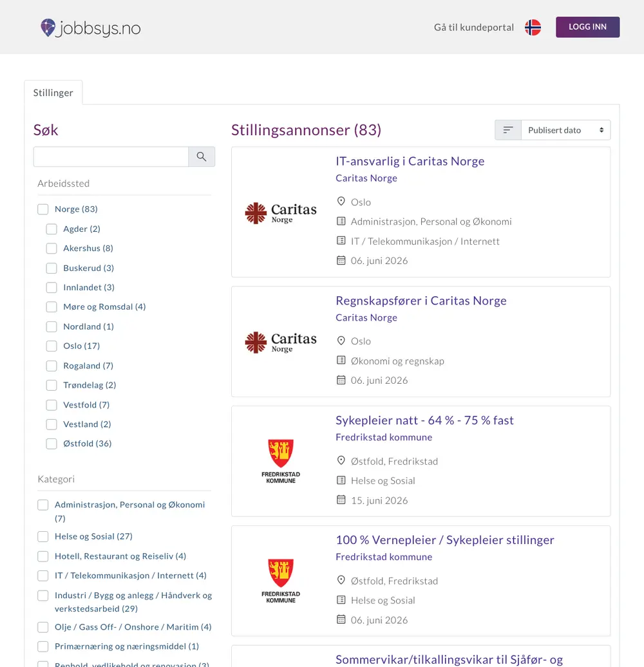Open Fredrikstad kommune logo in Sykepleier natt listing
Image resolution: width=644 pixels, height=667 pixels.
281,461
